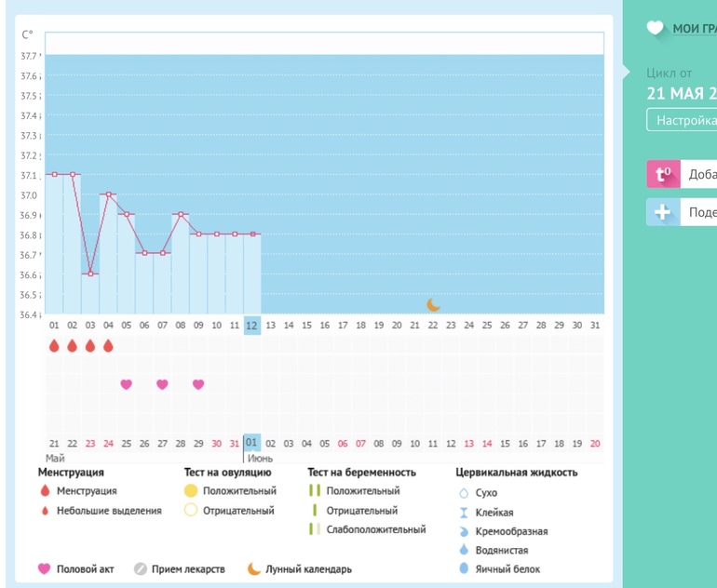Click the heart icon next to Половой акт
Image resolution: width=717 pixels, height=588 pixels.
[x=44, y=568]
